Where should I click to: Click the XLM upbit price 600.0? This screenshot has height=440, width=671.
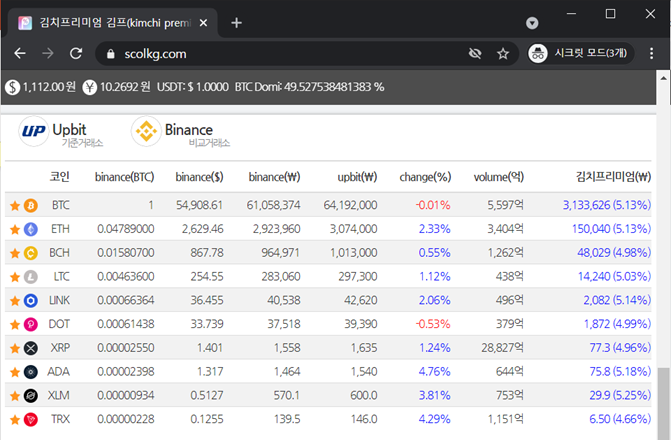click(x=364, y=395)
